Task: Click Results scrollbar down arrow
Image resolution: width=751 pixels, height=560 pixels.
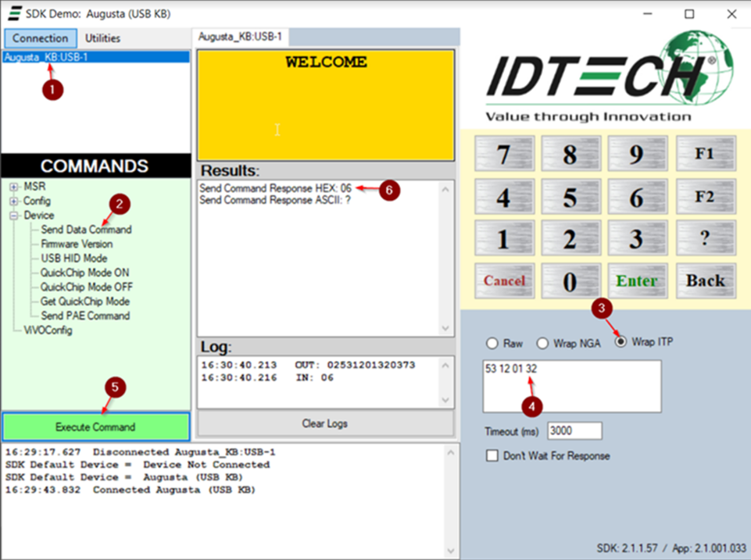Action: 445,328
